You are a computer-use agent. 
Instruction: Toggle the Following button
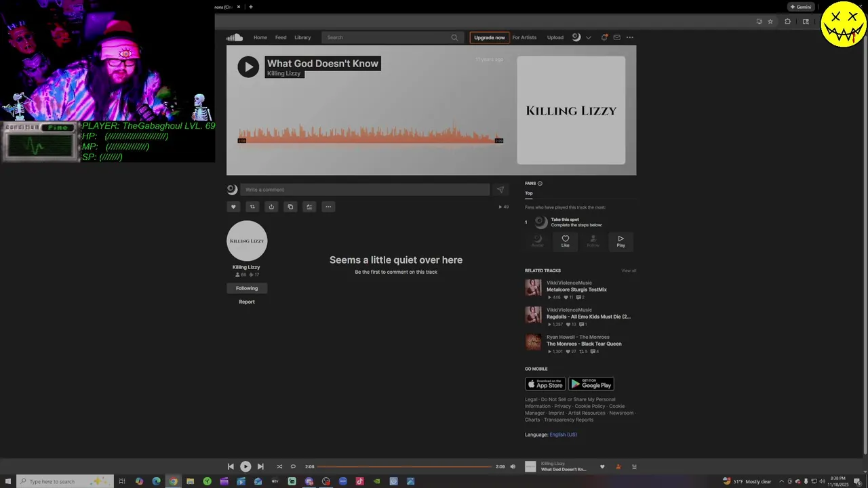pos(247,288)
